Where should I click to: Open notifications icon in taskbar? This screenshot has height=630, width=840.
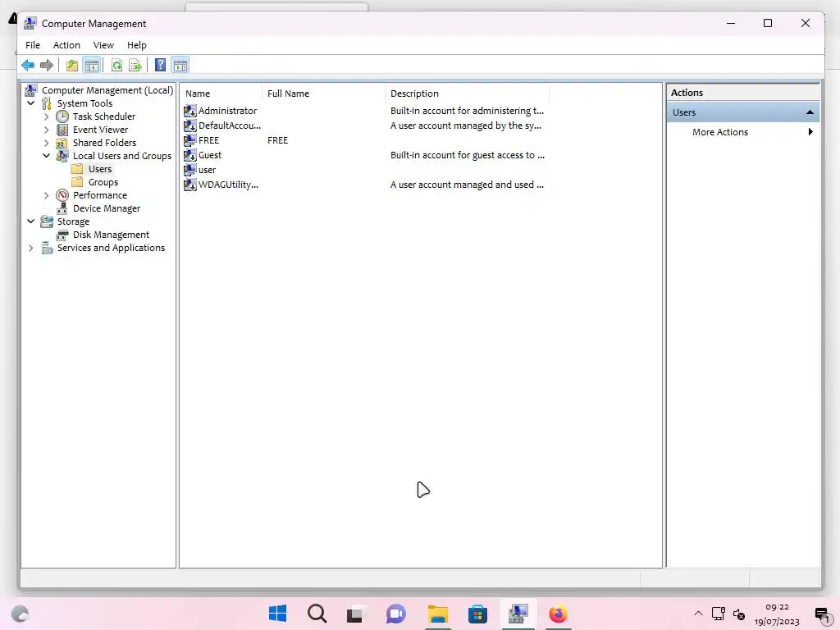[822, 614]
